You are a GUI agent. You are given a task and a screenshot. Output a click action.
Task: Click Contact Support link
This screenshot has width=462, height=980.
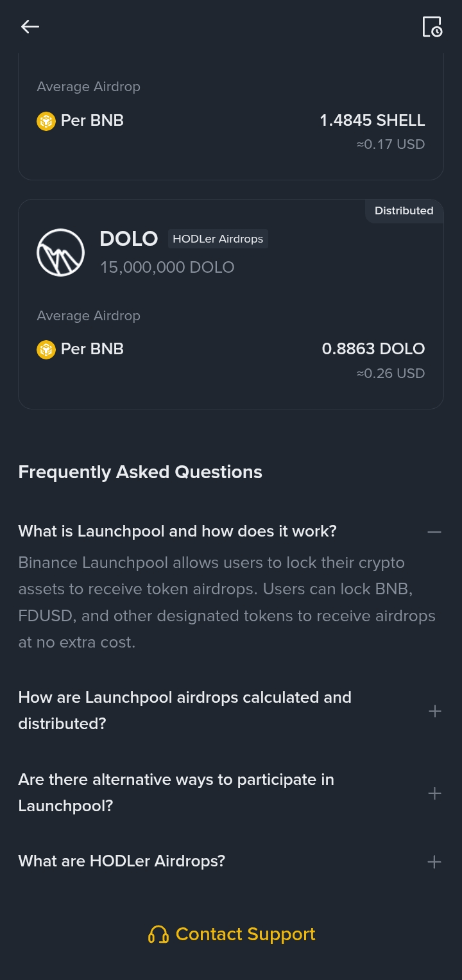(x=245, y=934)
